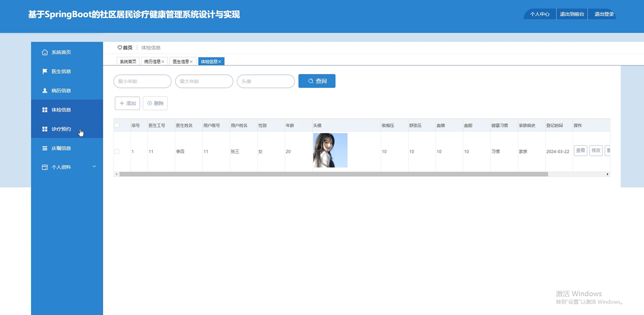Close the 病历信息 tab with its X
The width and height of the screenshot is (644, 315).
pos(163,62)
